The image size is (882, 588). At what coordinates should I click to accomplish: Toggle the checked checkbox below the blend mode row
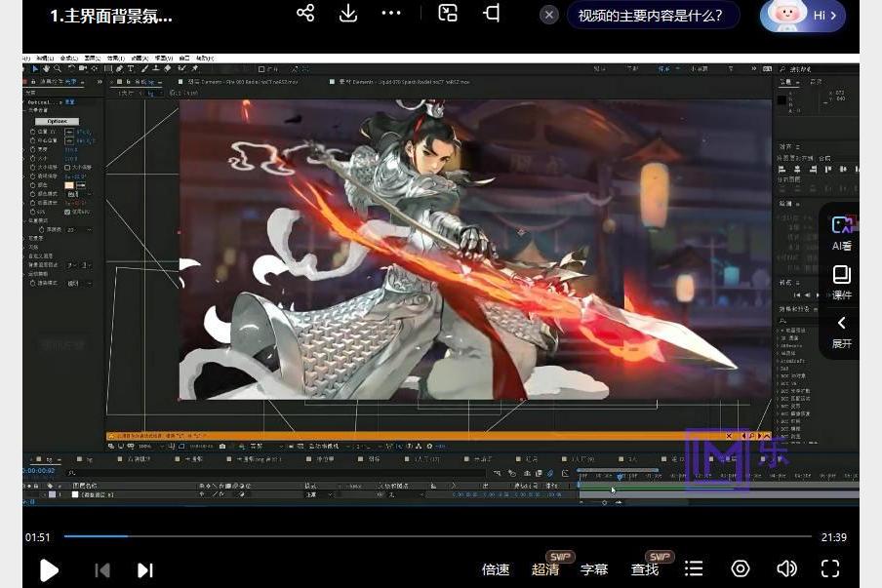point(67,212)
